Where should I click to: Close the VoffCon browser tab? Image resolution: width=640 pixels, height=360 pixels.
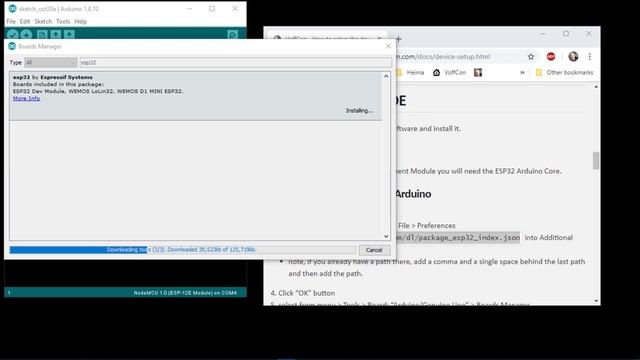(x=379, y=38)
